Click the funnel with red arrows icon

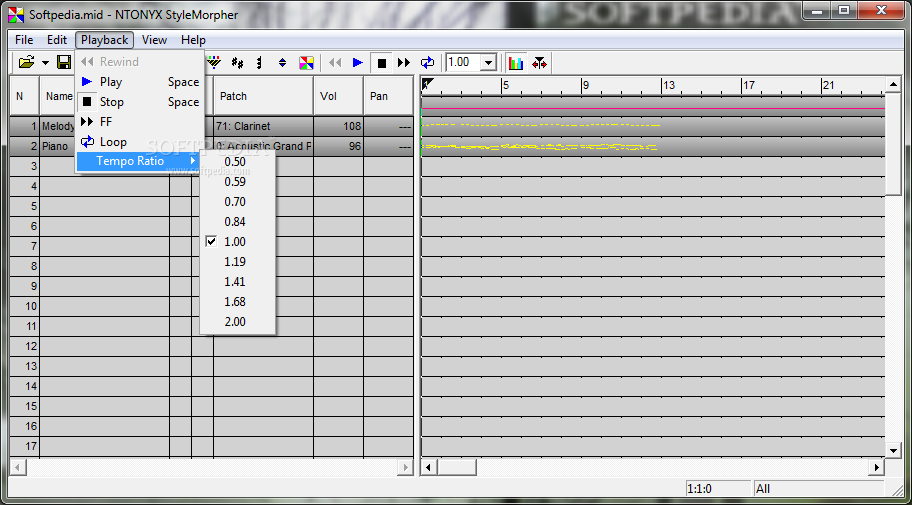click(x=540, y=63)
